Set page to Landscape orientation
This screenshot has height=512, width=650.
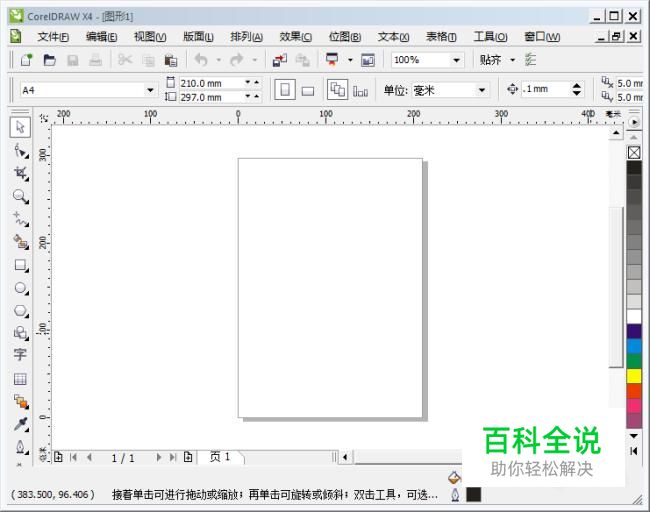click(x=308, y=91)
